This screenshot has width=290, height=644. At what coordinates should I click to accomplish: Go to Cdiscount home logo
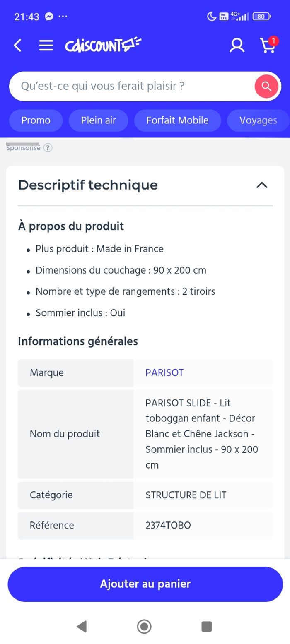[103, 45]
